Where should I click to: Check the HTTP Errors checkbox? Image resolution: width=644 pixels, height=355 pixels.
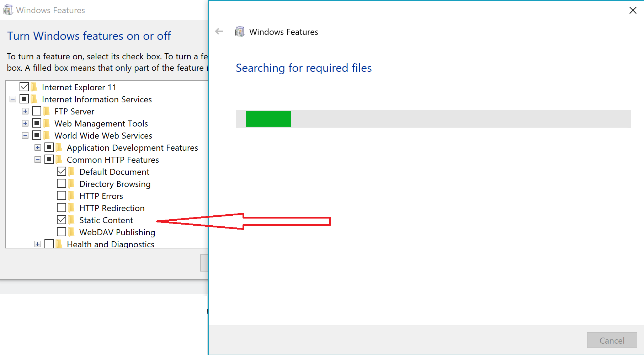[62, 196]
